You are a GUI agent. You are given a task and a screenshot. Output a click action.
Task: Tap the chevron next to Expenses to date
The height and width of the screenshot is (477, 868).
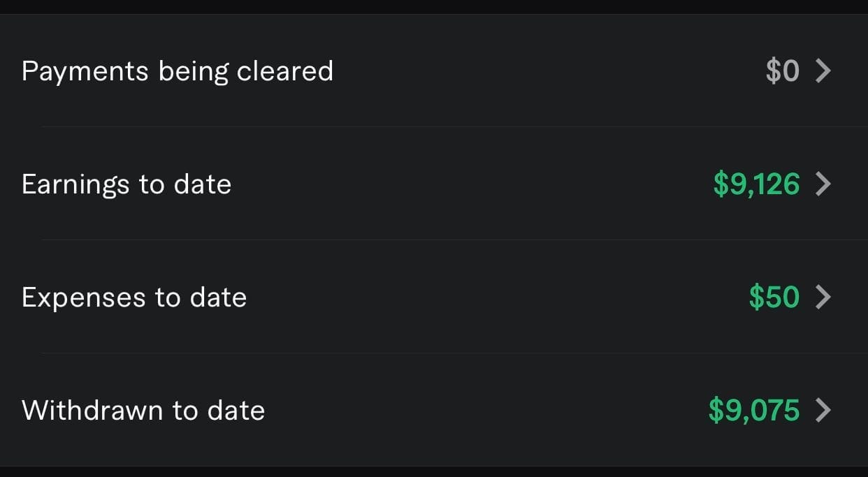coord(823,297)
